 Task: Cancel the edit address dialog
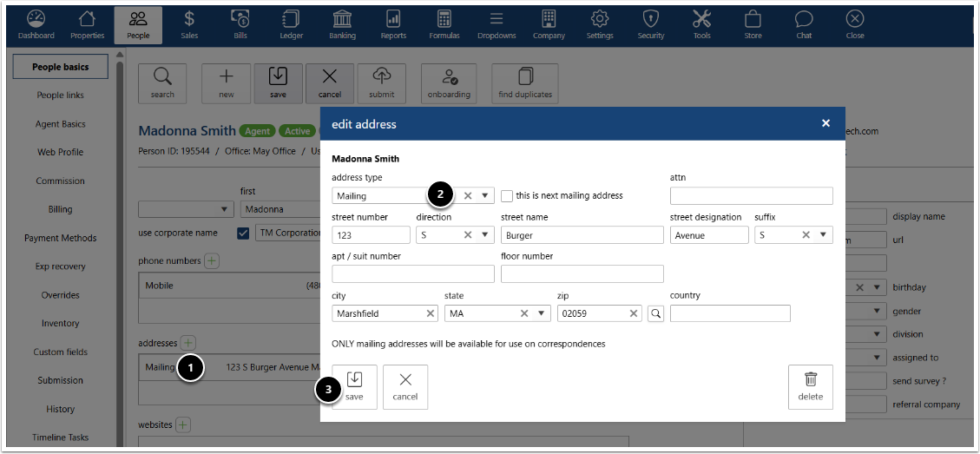coord(404,386)
